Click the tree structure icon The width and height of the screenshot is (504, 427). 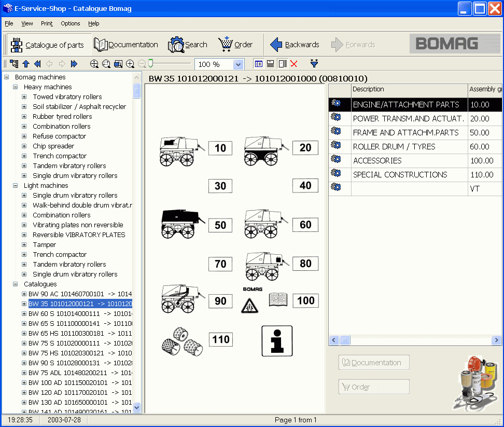coord(14,64)
